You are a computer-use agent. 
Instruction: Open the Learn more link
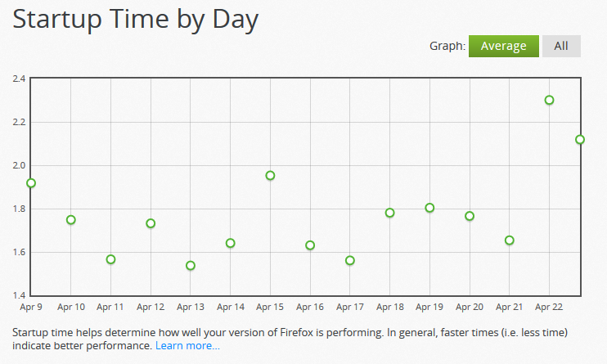point(187,346)
